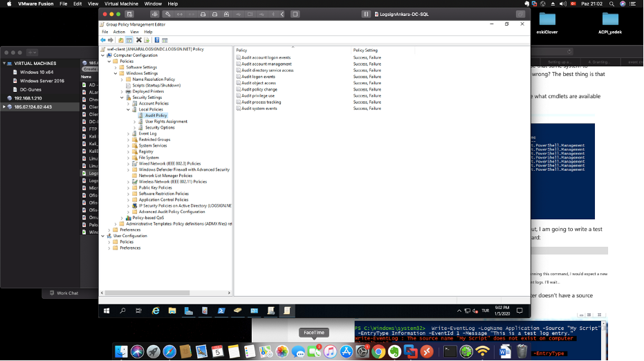Screen dimensions: 644x361
Task: Open the Edit menu in macOS menu bar
Action: 77,3
